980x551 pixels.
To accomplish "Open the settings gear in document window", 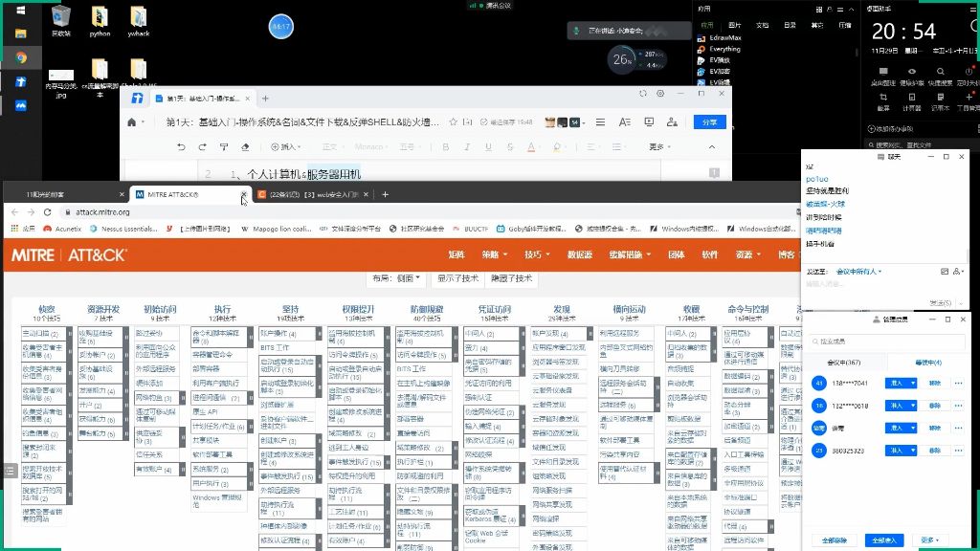I will pos(660,94).
